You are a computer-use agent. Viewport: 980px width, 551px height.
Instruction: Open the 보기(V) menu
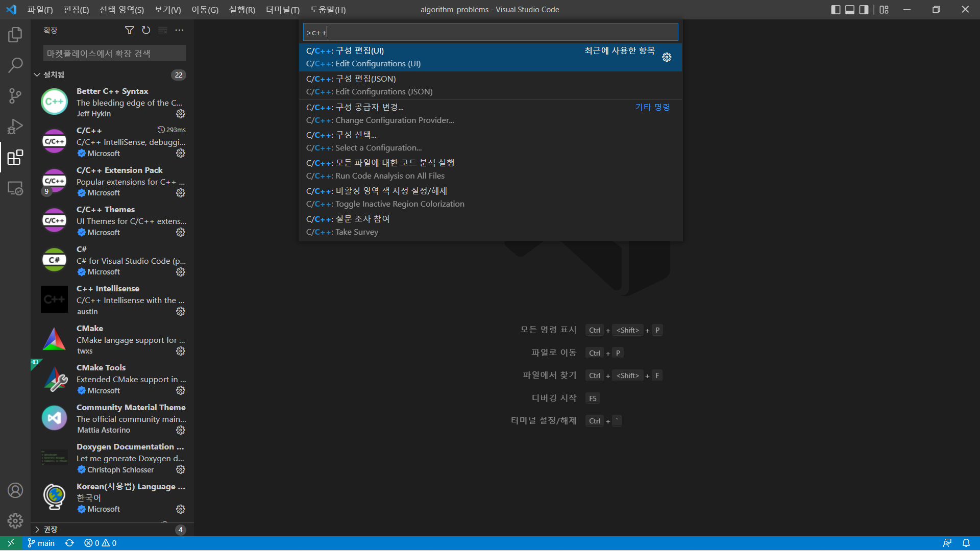(x=167, y=10)
